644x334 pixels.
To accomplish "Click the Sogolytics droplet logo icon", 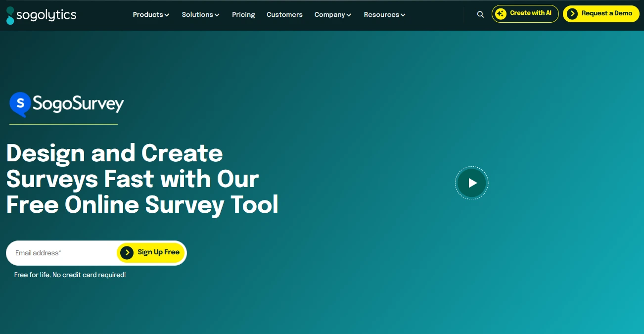I will click(x=10, y=15).
